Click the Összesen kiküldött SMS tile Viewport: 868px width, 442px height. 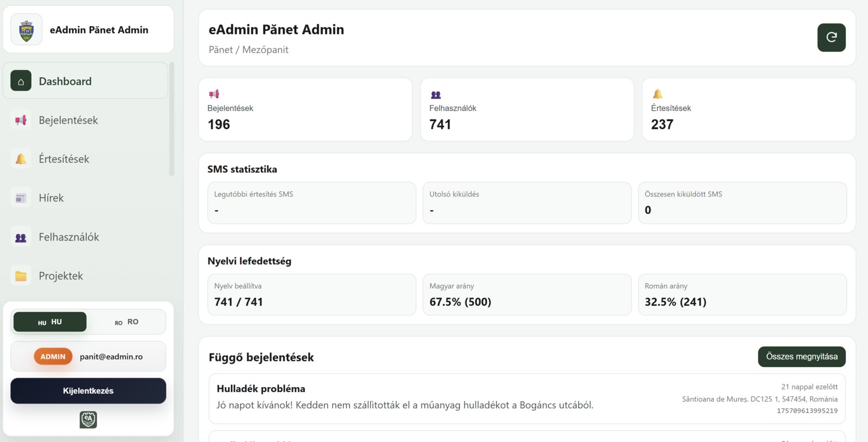743,203
